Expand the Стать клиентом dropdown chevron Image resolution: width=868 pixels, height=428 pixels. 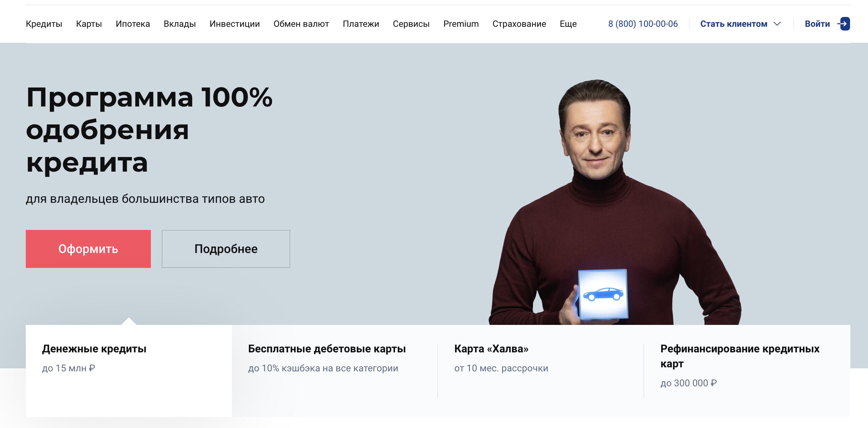[x=777, y=24]
